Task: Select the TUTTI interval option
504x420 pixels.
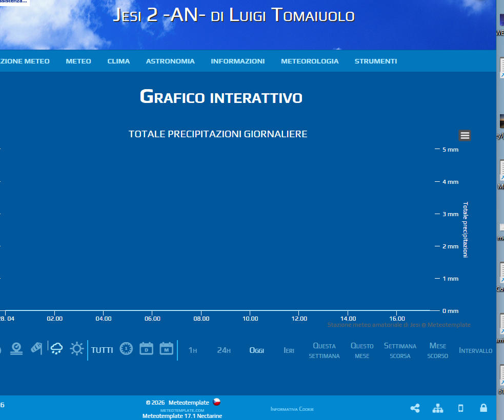Action: (x=102, y=350)
